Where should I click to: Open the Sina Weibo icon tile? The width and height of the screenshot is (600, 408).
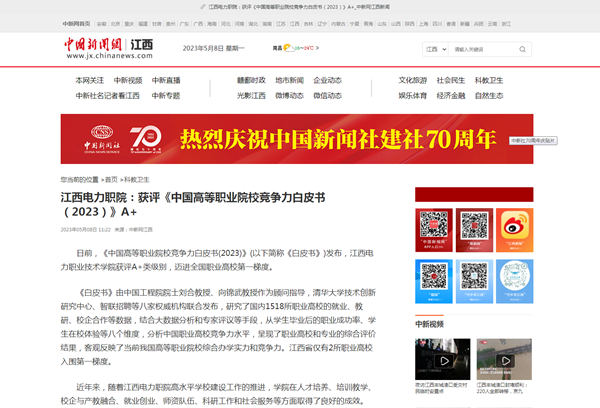(514, 230)
